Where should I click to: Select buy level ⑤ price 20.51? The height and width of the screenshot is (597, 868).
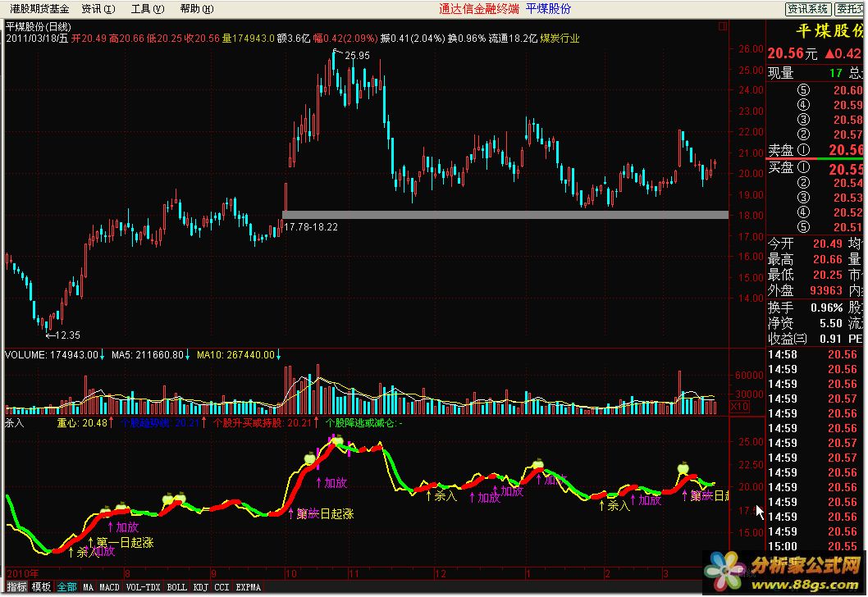[x=847, y=227]
